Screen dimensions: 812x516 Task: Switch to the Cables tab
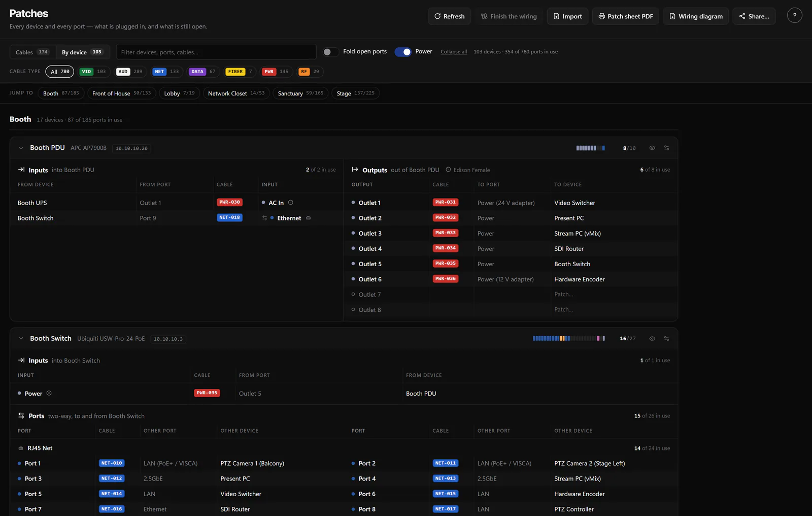point(32,52)
